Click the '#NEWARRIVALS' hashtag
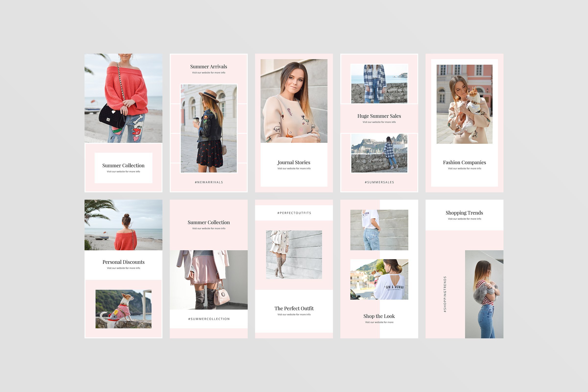Image resolution: width=588 pixels, height=392 pixels. click(x=209, y=182)
